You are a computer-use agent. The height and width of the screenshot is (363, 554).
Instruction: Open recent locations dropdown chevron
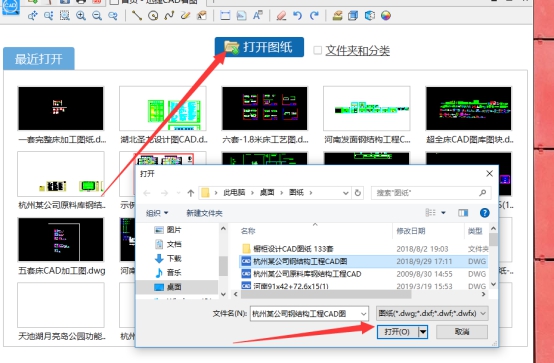pyautogui.click(x=178, y=193)
